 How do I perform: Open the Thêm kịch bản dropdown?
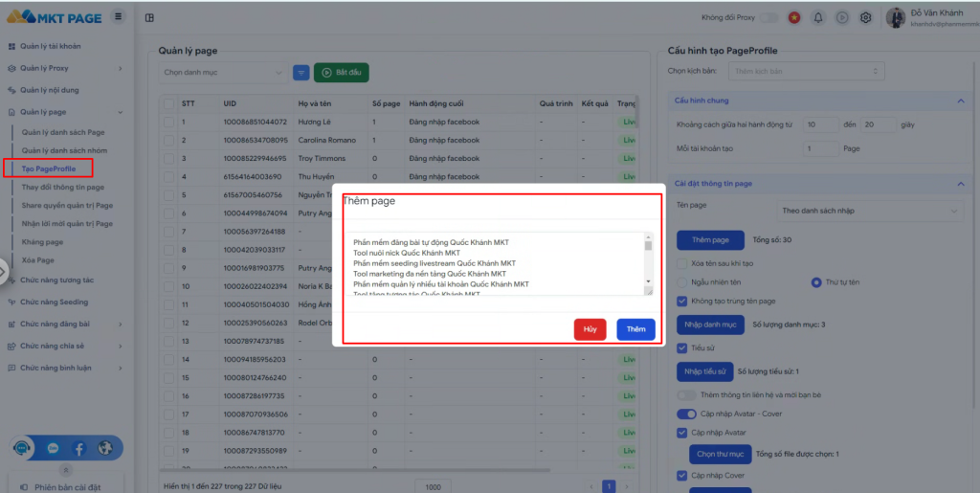pos(806,71)
